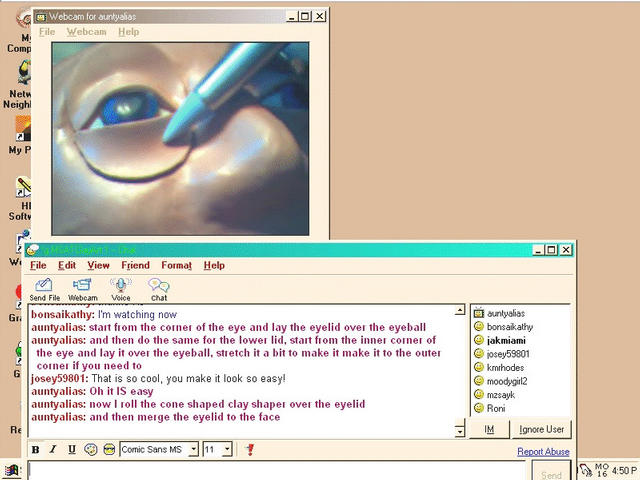Screen dimensions: 640x480
Task: Open the View menu in chat window
Action: [98, 265]
